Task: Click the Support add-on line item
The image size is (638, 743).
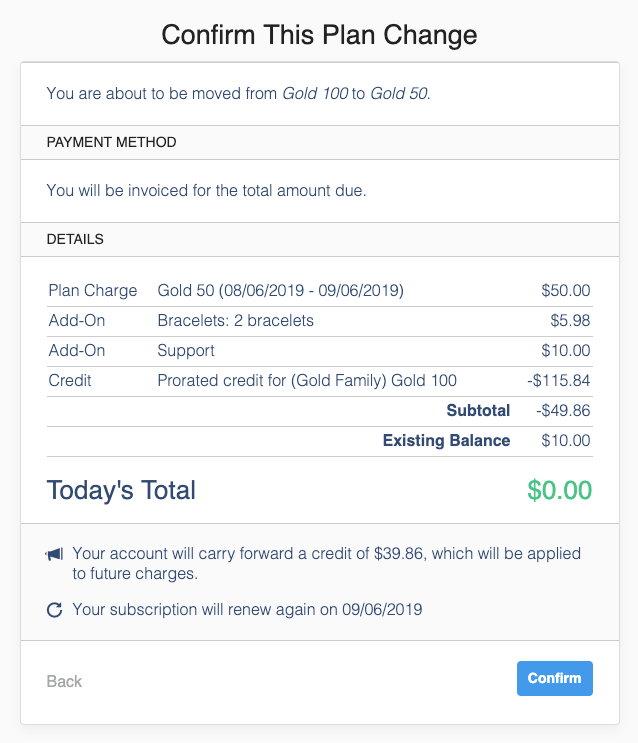Action: [186, 351]
